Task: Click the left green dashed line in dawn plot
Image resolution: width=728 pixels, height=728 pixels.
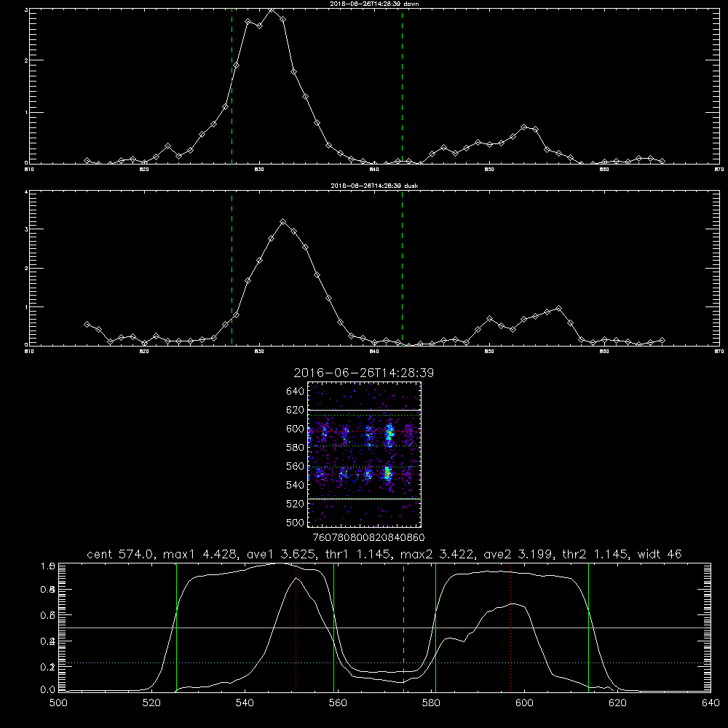Action: [232, 87]
